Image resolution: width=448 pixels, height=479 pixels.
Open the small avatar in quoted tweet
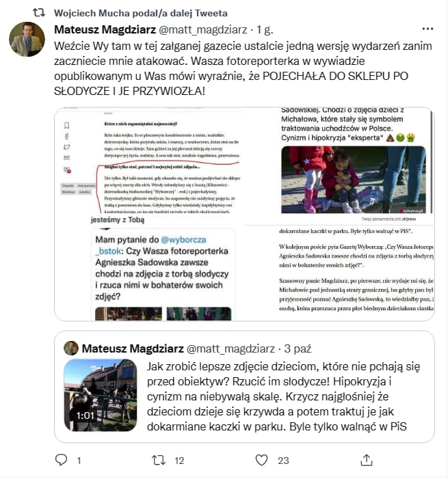[x=71, y=348]
